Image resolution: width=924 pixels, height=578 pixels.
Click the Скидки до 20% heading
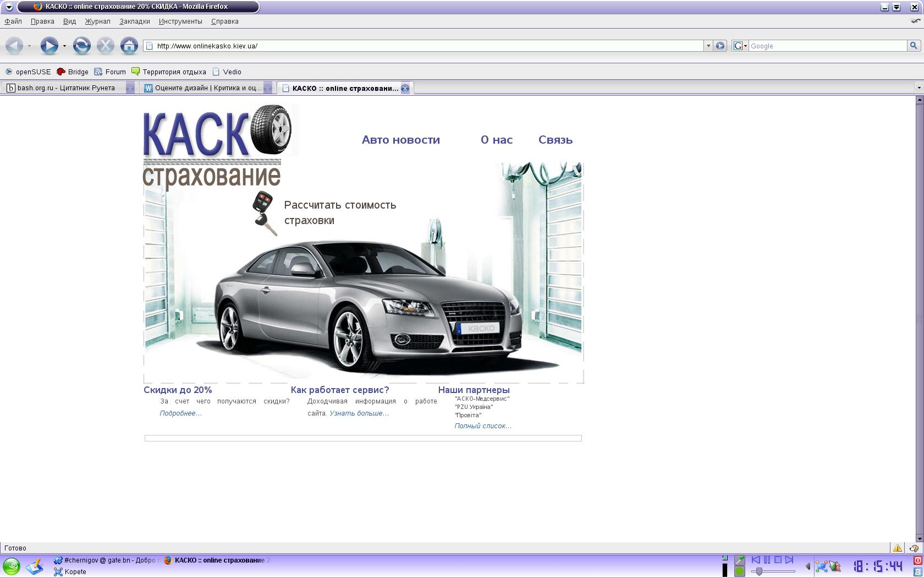178,390
